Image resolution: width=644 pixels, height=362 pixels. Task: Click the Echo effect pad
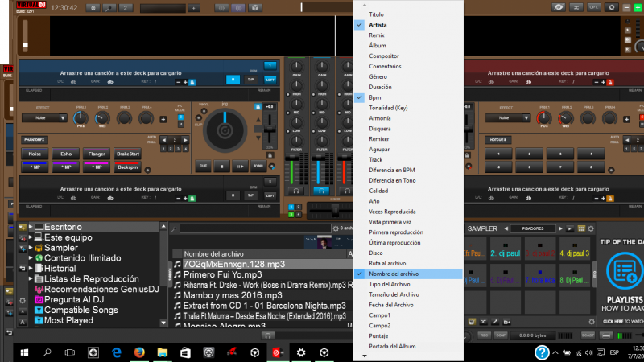[66, 154]
